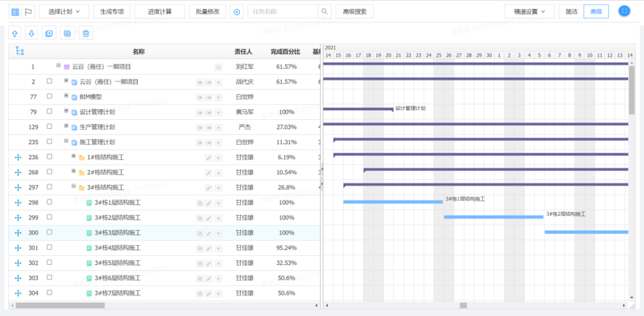Click the 生成专项 button
Viewport: 644px width, 316px height.
pyautogui.click(x=112, y=11)
